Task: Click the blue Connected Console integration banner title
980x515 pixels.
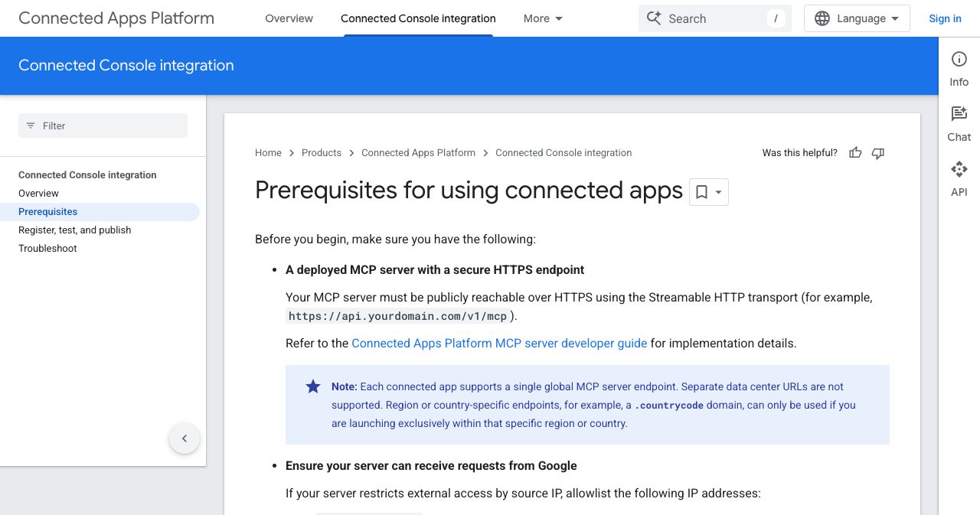Action: click(126, 66)
